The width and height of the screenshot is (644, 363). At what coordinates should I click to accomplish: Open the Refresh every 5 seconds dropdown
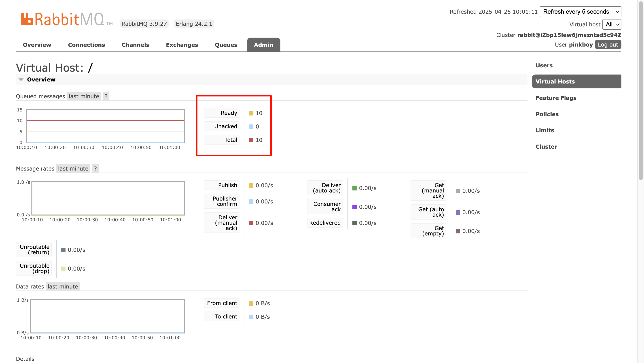tap(580, 12)
